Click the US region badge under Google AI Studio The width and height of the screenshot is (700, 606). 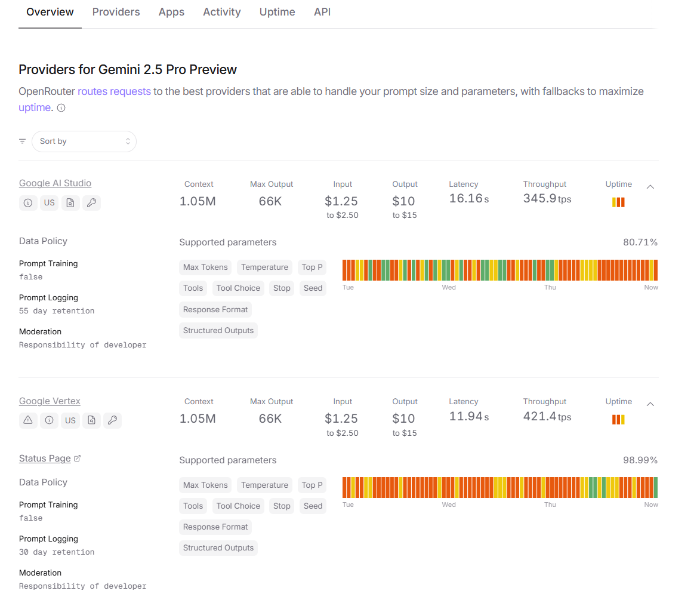tap(50, 202)
